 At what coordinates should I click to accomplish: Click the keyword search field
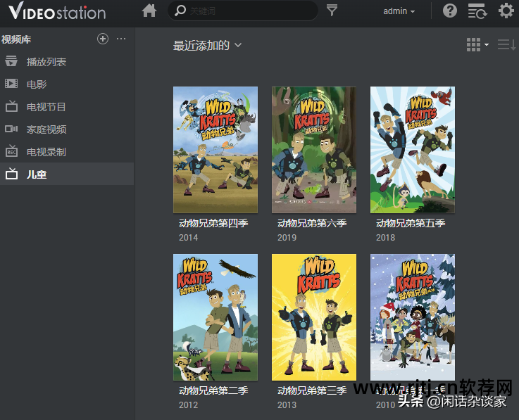click(243, 11)
